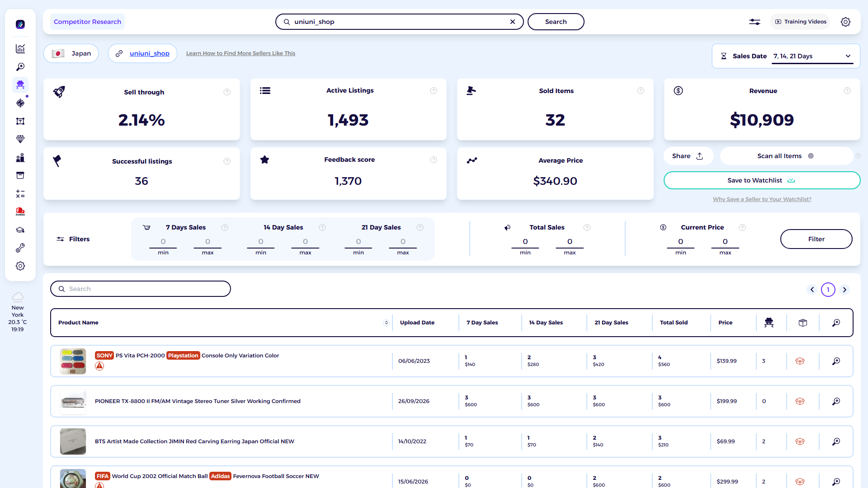Viewport: 868px width, 488px height.
Task: Click the Scan all Items button
Action: [786, 156]
